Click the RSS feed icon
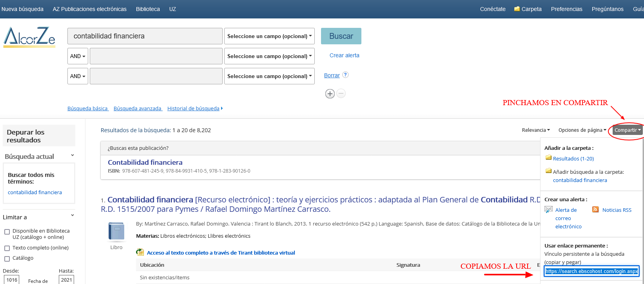Viewport: 644px width, 284px height. point(595,209)
